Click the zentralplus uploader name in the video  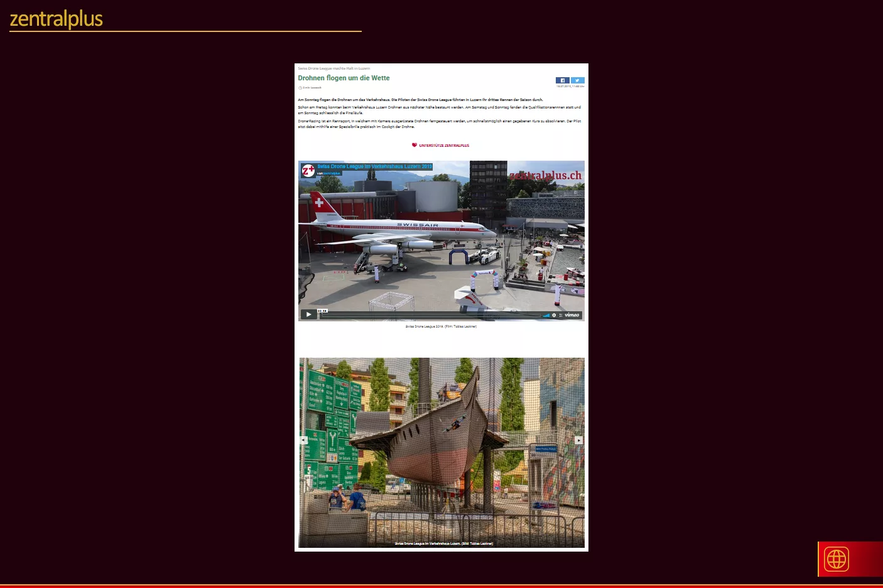coord(331,173)
